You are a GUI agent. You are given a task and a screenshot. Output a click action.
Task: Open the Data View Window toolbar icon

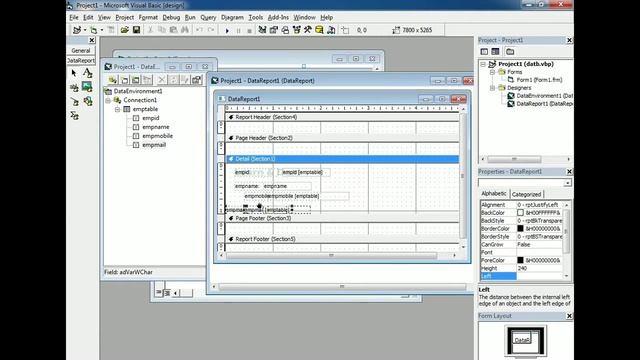pyautogui.click(x=319, y=30)
